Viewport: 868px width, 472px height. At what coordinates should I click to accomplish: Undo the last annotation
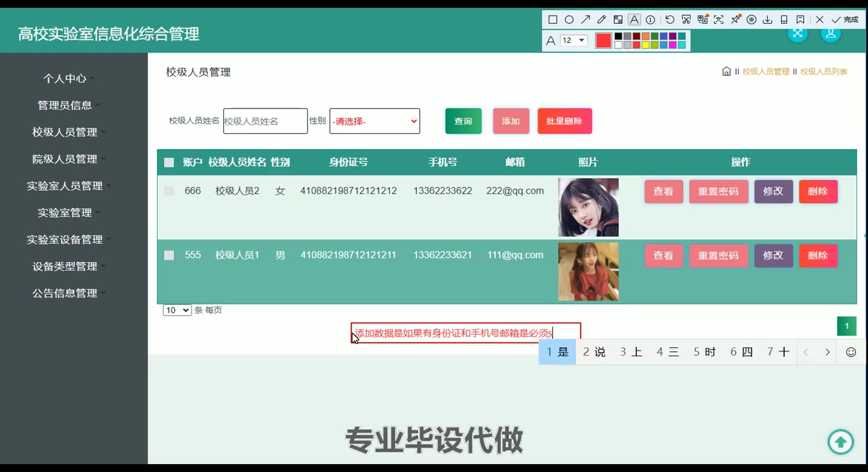click(670, 20)
